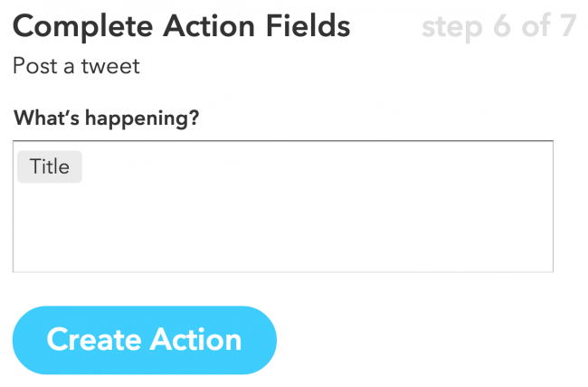The image size is (588, 387).
Task: Click inside the tweet box right of Title
Action: [x=271, y=167]
